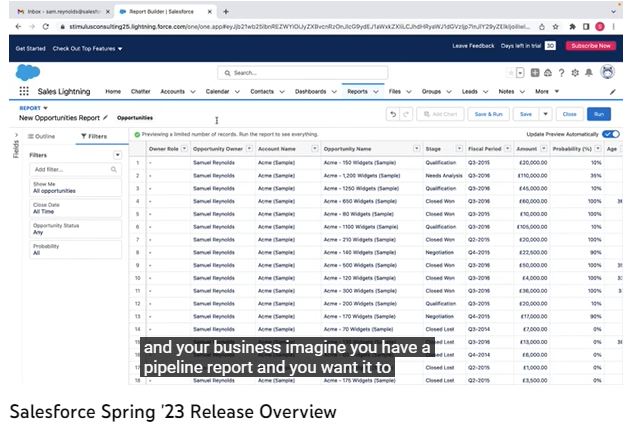The width and height of the screenshot is (629, 429).
Task: Click the Subscribe Now button
Action: click(590, 46)
